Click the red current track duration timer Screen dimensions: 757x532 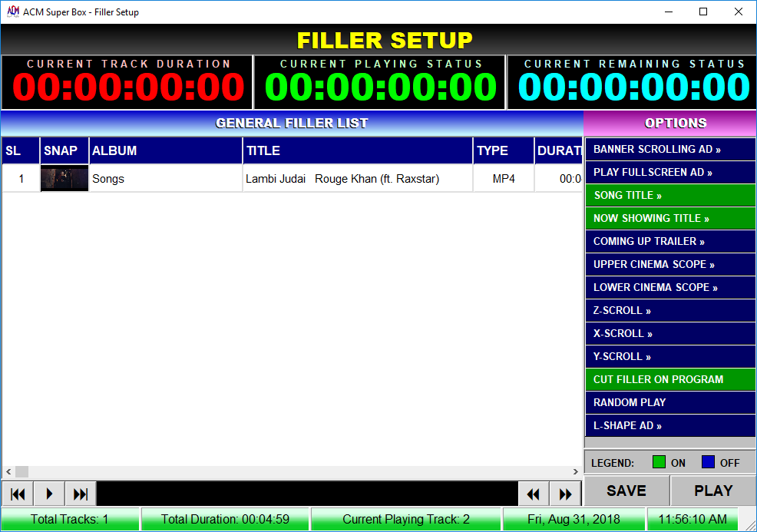click(x=128, y=88)
